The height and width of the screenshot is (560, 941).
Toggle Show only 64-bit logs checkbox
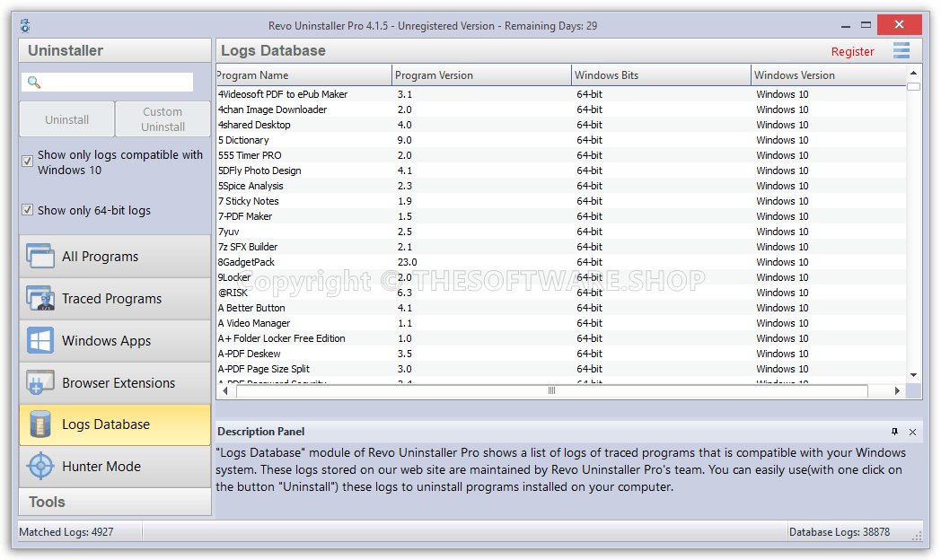click(27, 210)
